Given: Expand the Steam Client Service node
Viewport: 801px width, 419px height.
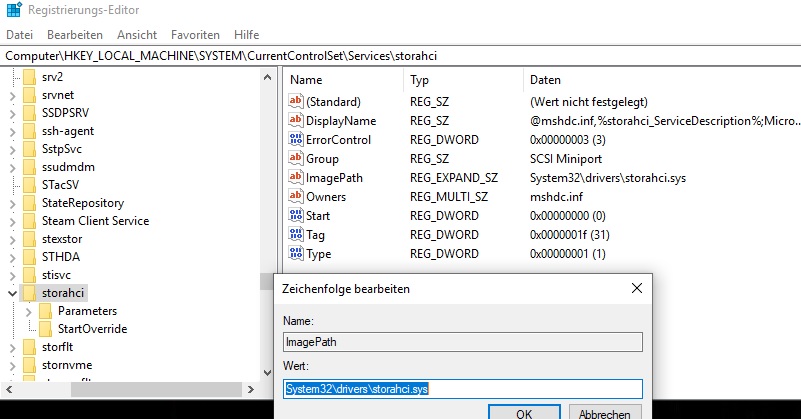Looking at the screenshot, I should coord(13,221).
